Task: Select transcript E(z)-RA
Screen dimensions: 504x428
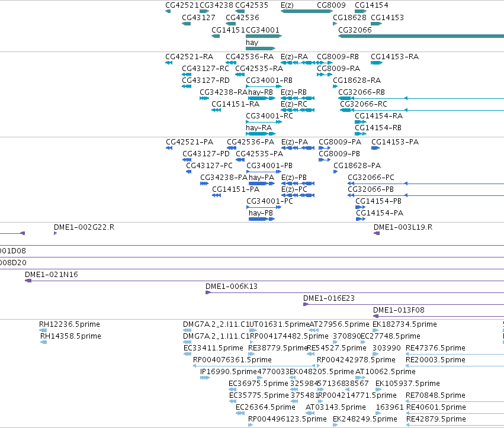Action: pos(294,57)
